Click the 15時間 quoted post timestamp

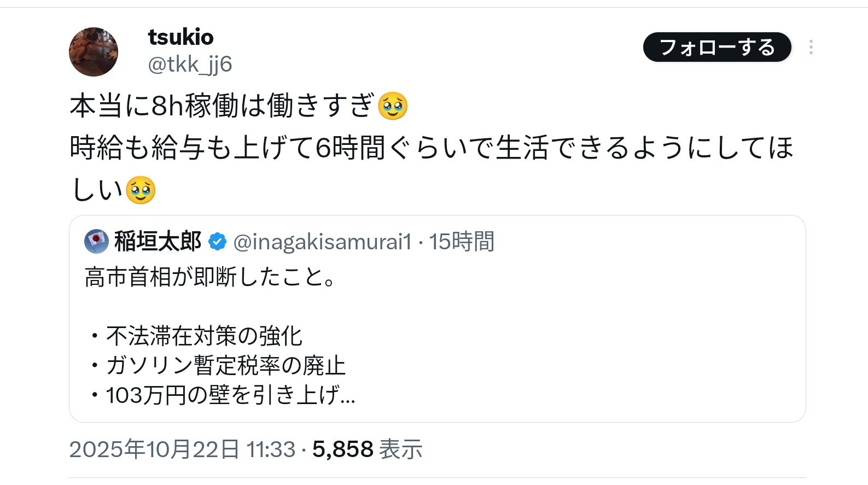(x=462, y=242)
